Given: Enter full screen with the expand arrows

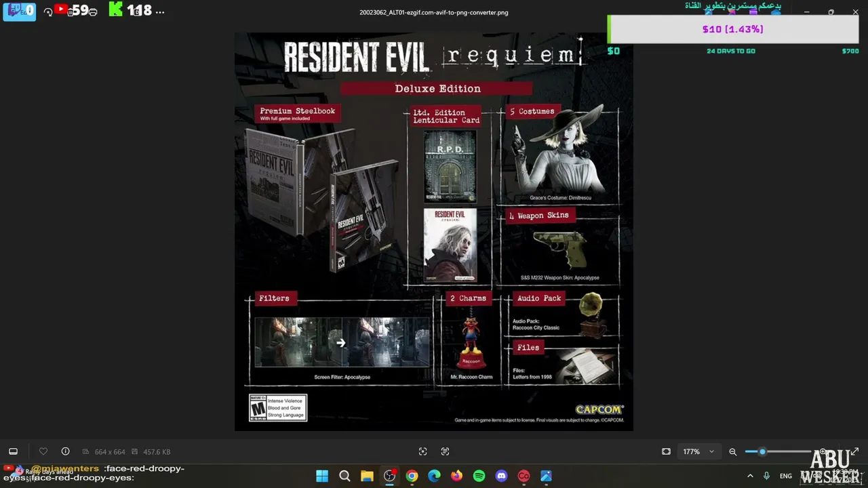Looking at the screenshot, I should pyautogui.click(x=854, y=451).
